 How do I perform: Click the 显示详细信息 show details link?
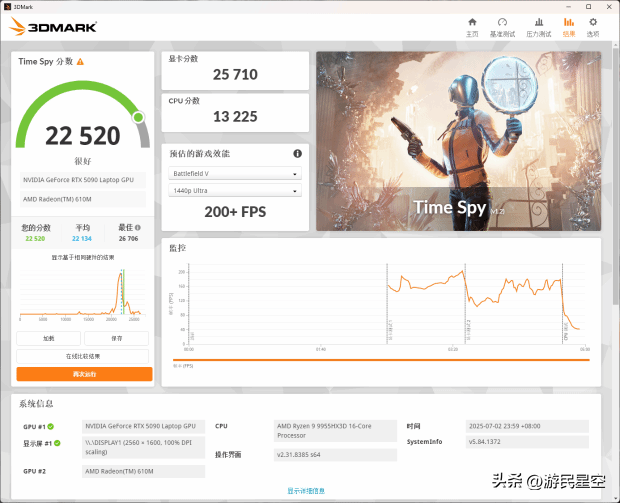tap(306, 491)
